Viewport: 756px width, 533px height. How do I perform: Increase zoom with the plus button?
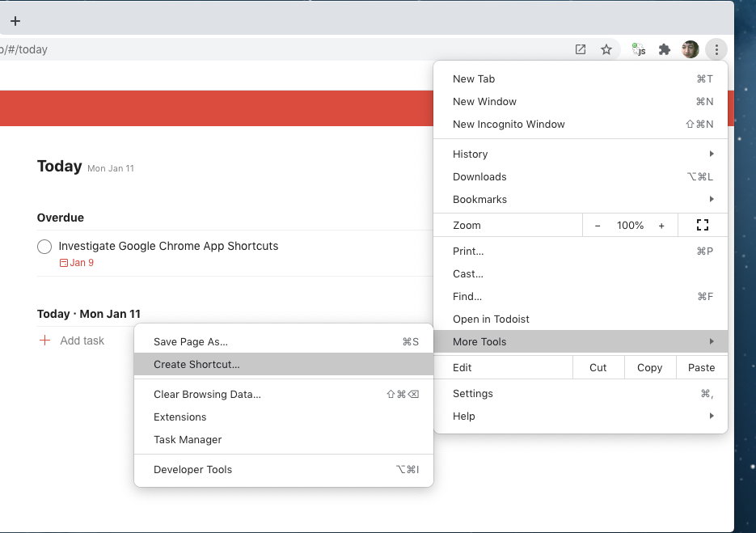pyautogui.click(x=661, y=226)
